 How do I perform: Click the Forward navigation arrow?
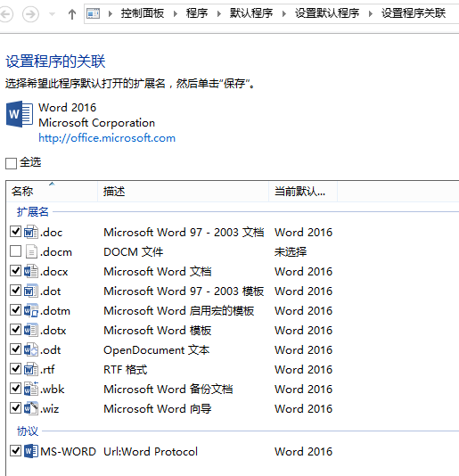30,14
